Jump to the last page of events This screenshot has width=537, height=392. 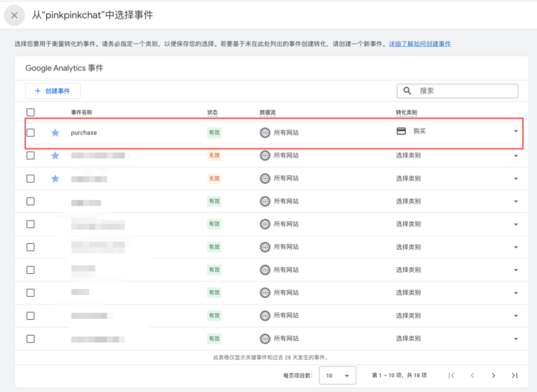[x=514, y=375]
